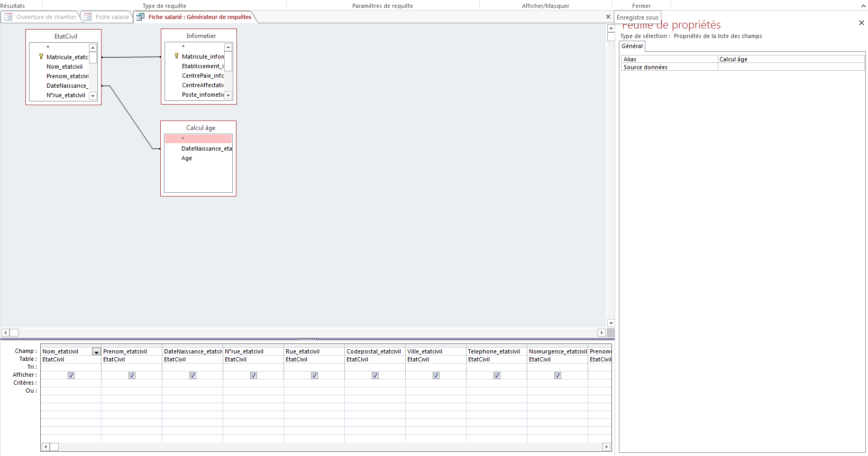Click the Source données property field
The image size is (868, 456).
click(791, 67)
